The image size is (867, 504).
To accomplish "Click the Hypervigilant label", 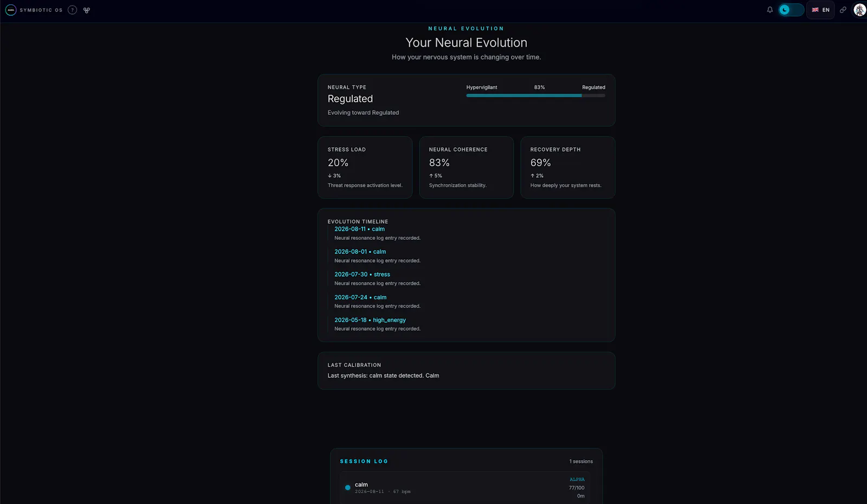I will tap(482, 87).
